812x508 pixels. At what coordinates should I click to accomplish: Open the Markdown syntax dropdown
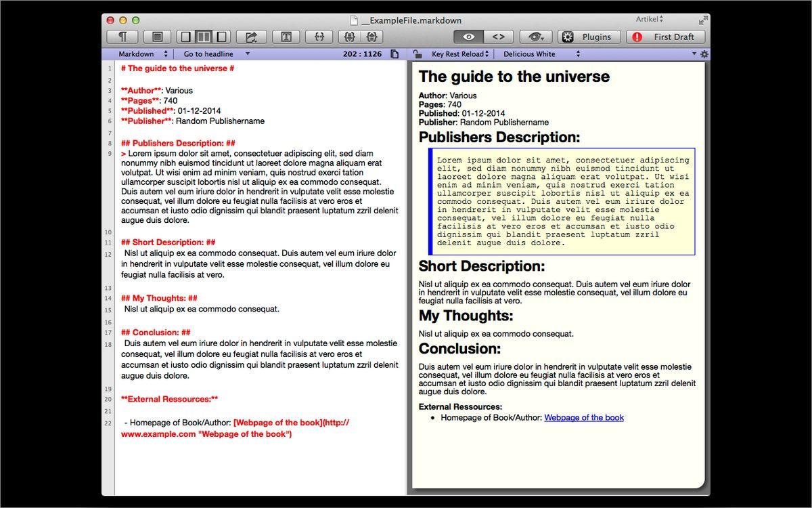pyautogui.click(x=143, y=54)
